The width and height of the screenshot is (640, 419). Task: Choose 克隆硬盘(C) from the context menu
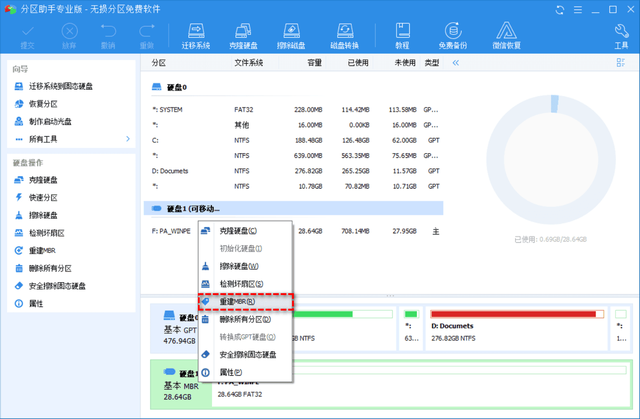245,231
